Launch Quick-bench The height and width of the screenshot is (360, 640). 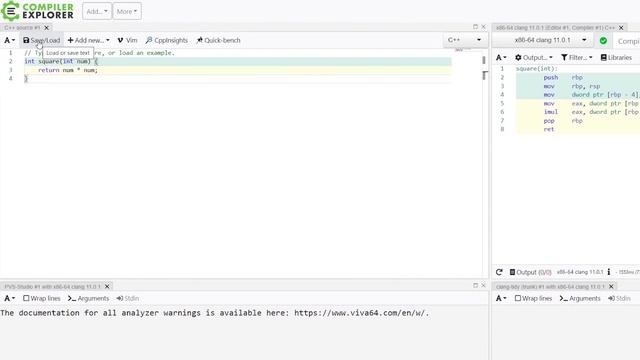click(x=218, y=40)
